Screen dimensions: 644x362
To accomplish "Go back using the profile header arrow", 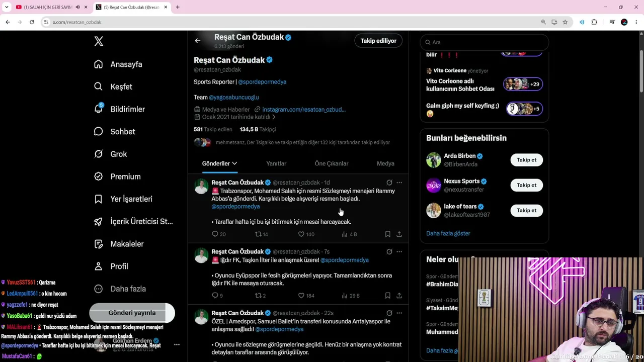I will tap(198, 41).
